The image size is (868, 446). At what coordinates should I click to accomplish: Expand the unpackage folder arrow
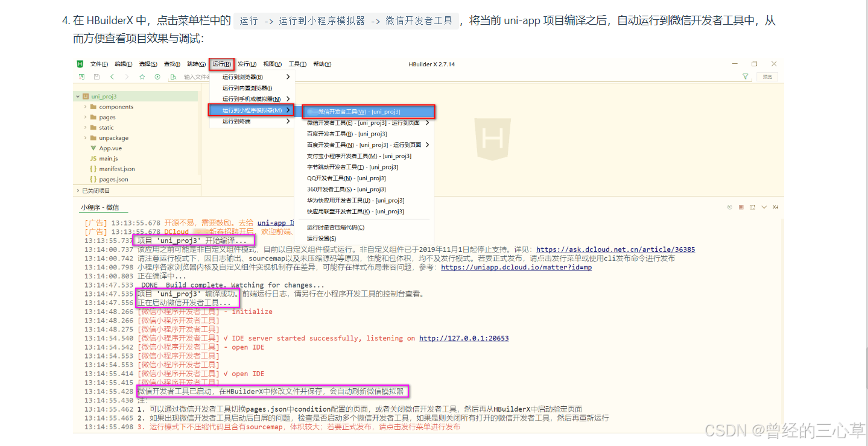(x=86, y=137)
